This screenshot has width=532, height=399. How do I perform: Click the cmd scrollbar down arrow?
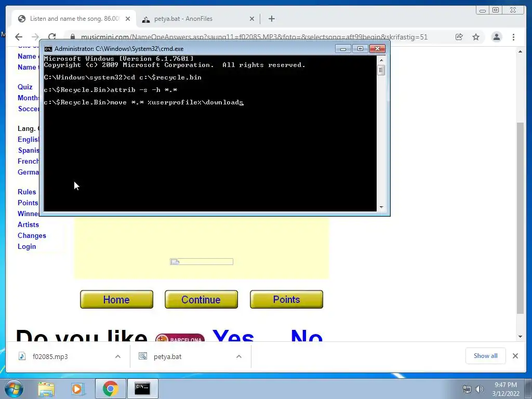click(x=381, y=207)
